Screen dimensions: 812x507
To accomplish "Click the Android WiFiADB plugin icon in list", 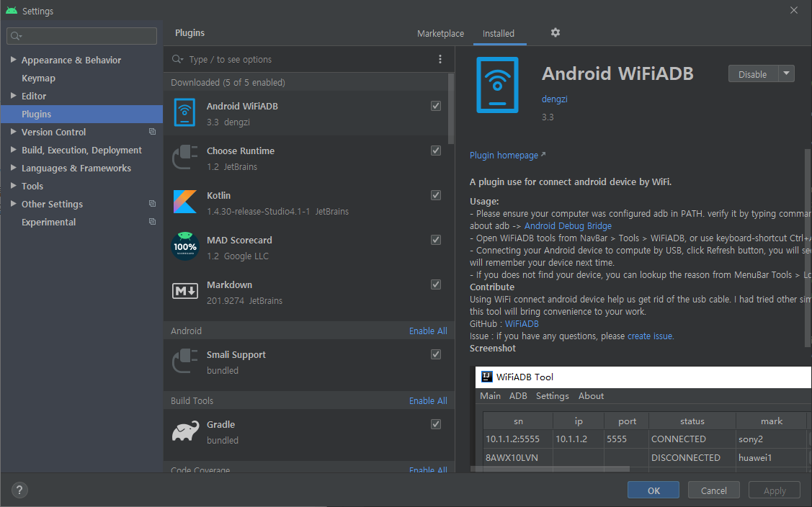I will [185, 112].
